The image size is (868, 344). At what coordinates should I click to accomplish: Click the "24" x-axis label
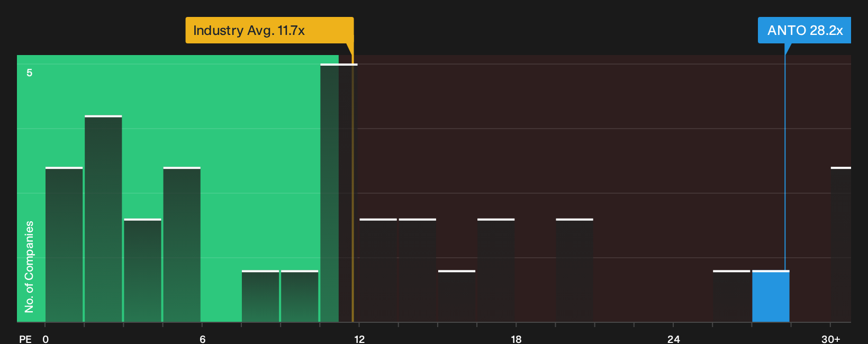673,339
